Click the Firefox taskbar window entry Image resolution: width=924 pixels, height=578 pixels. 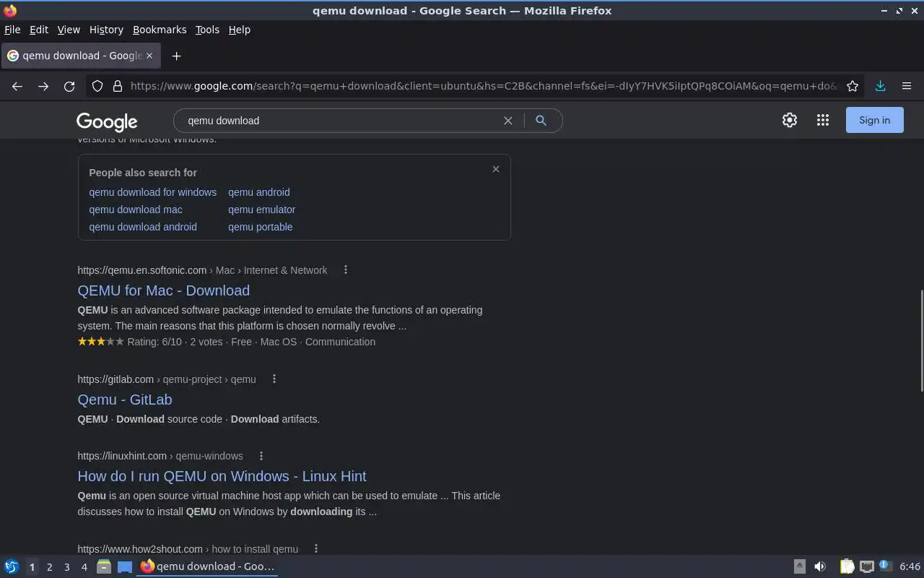[x=208, y=566]
